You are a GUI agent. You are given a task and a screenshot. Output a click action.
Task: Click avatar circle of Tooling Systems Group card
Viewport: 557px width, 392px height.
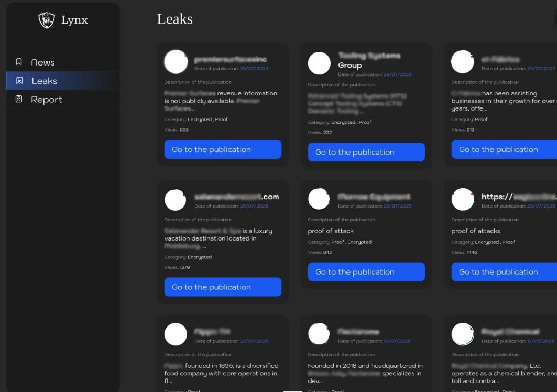pyautogui.click(x=319, y=63)
